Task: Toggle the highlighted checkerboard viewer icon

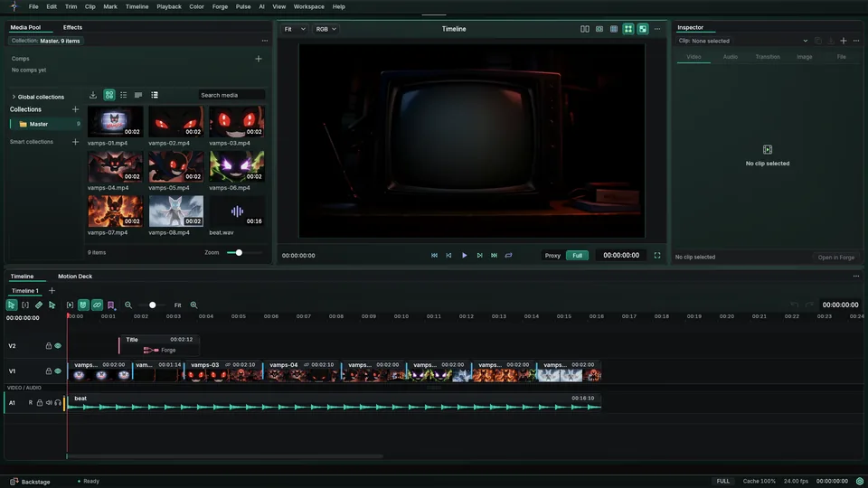Action: 643,29
